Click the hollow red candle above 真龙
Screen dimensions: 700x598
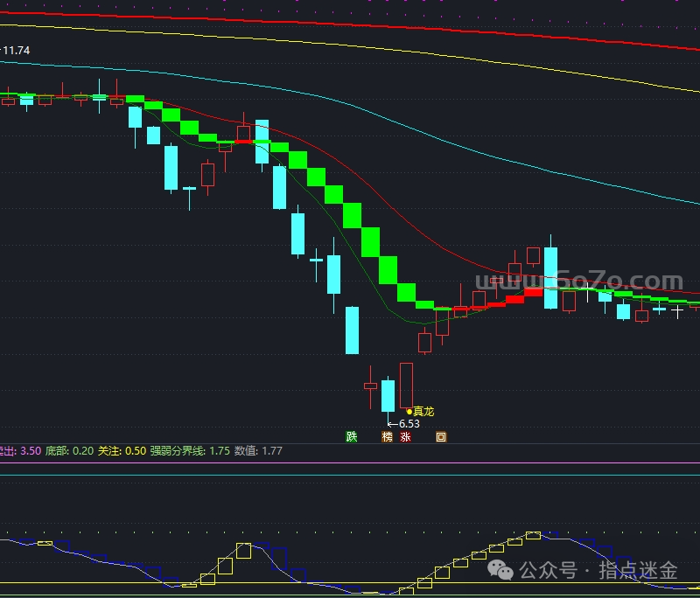[x=406, y=386]
